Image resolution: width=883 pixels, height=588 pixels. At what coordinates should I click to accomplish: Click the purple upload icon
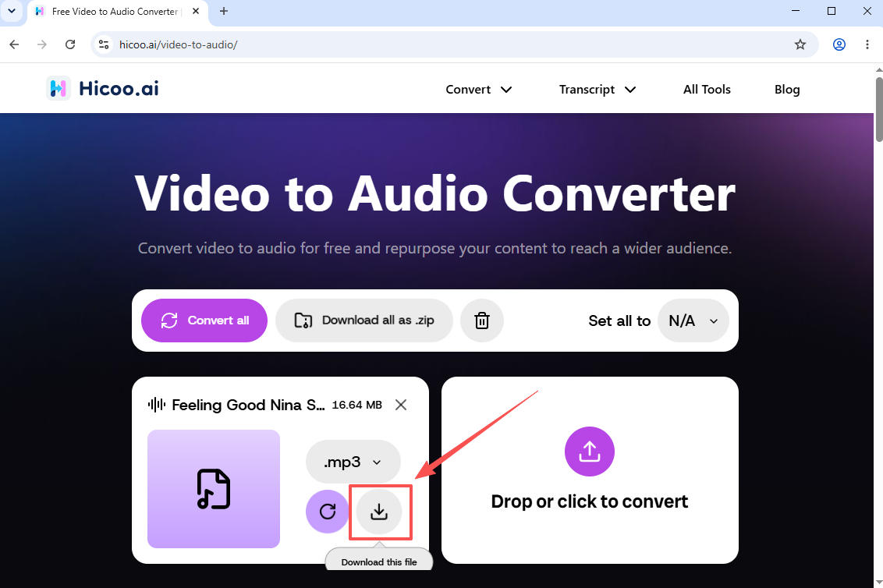[x=589, y=451]
